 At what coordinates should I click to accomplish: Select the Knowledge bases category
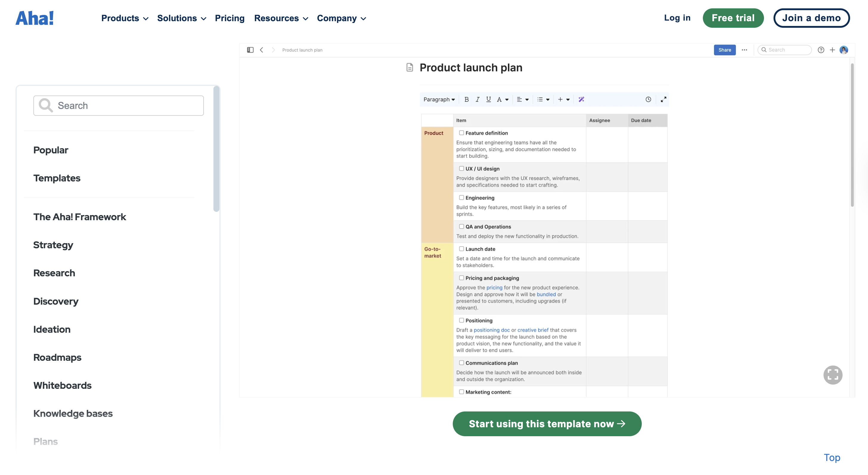coord(73,413)
